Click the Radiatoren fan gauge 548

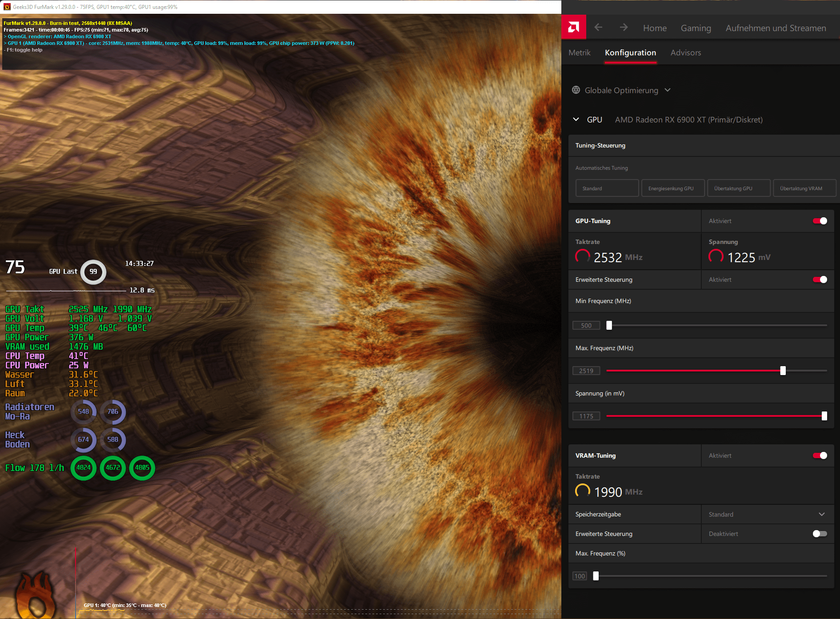(x=84, y=412)
